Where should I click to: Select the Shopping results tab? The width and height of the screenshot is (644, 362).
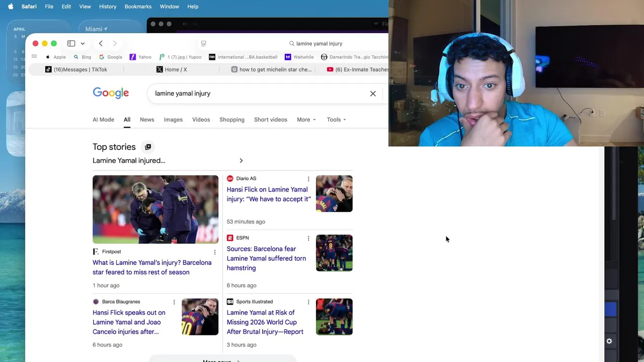pos(232,120)
